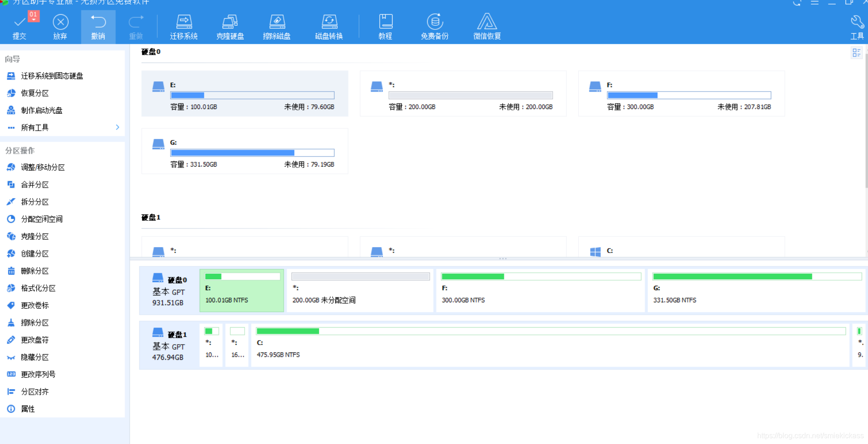This screenshot has width=868, height=444.
Task: Click the 硬盘0 931.51GB disk header in map
Action: coord(169,291)
